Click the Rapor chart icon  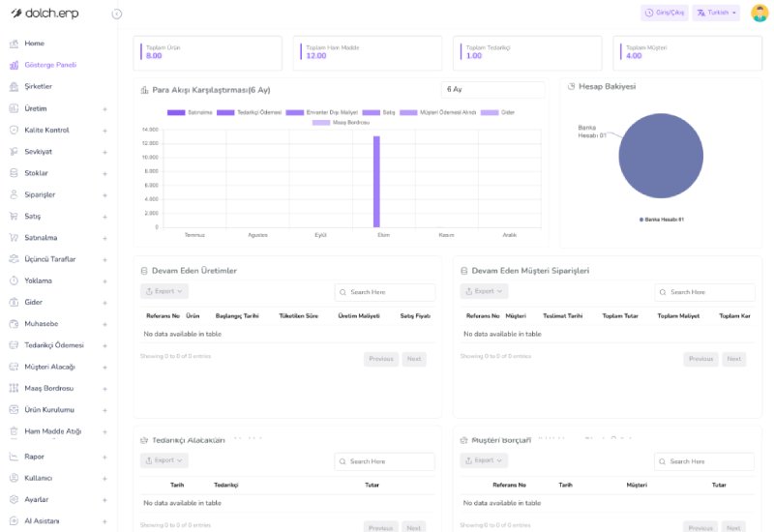click(15, 457)
